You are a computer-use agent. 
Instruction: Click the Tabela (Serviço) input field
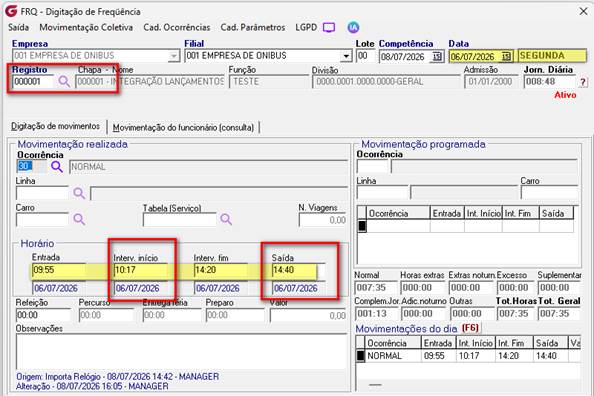click(180, 219)
